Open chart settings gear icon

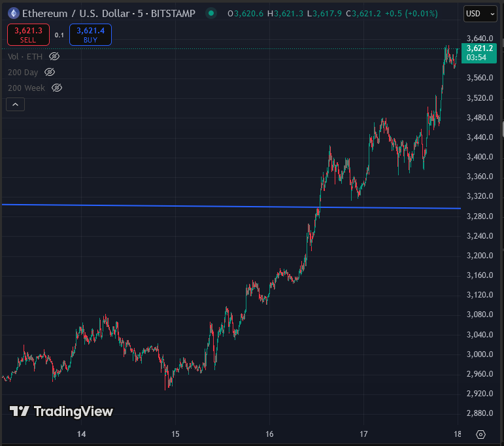(x=480, y=434)
